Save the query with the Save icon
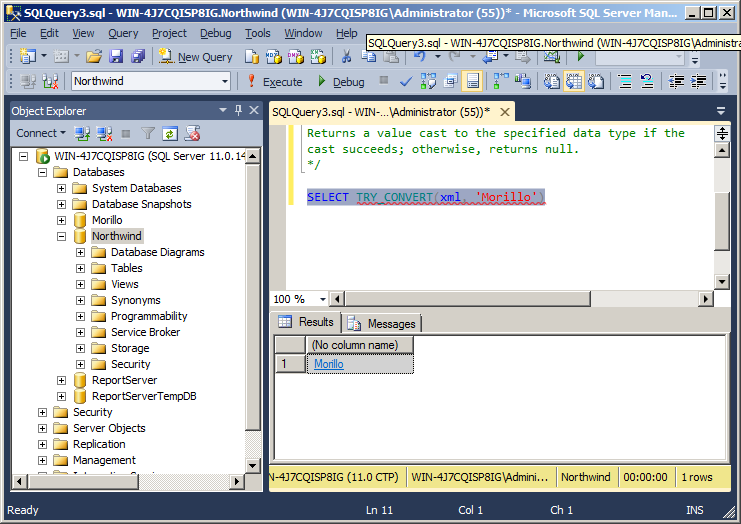The height and width of the screenshot is (524, 741). click(116, 57)
